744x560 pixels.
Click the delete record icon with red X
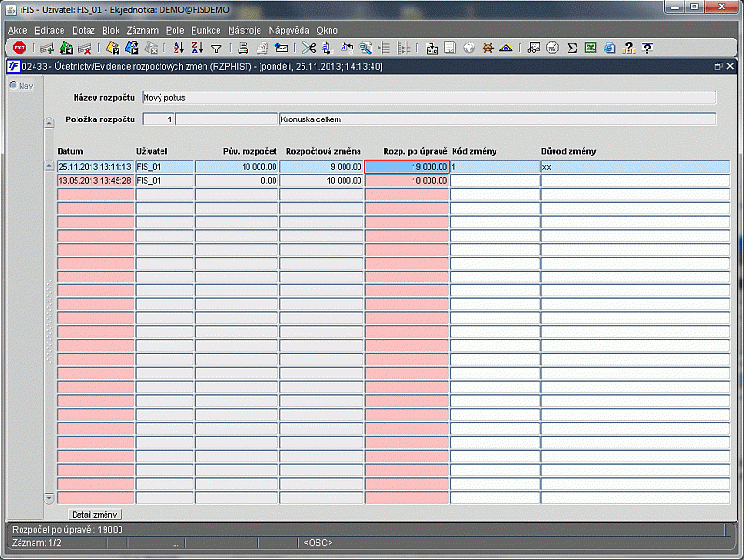pyautogui.click(x=85, y=48)
